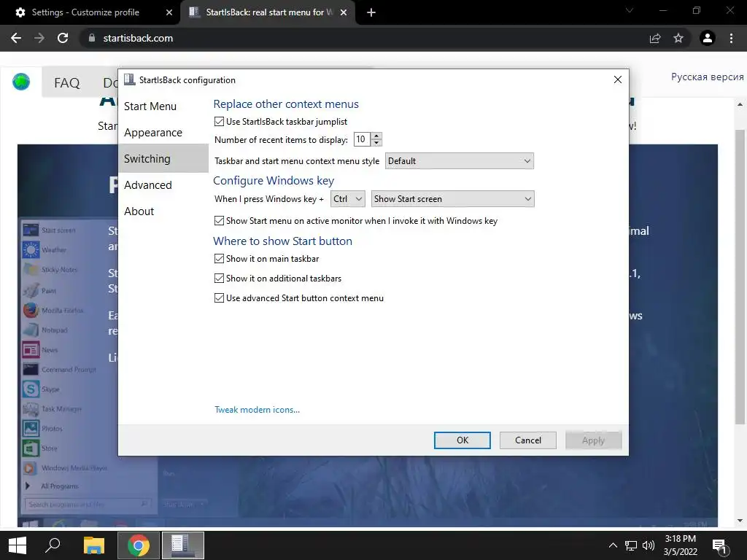Bookmark this page with the star icon
This screenshot has height=560, width=747.
click(x=678, y=38)
